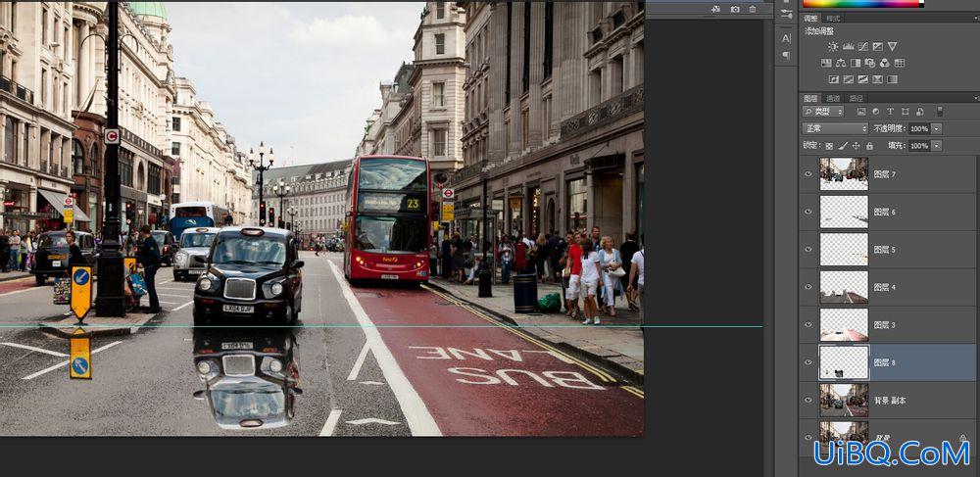Add a Selective Color adjustment

point(877,79)
